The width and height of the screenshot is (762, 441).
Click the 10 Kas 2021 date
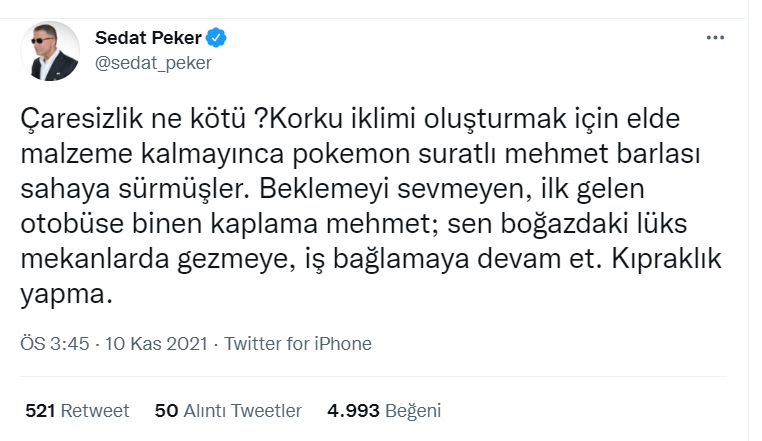pyautogui.click(x=155, y=344)
